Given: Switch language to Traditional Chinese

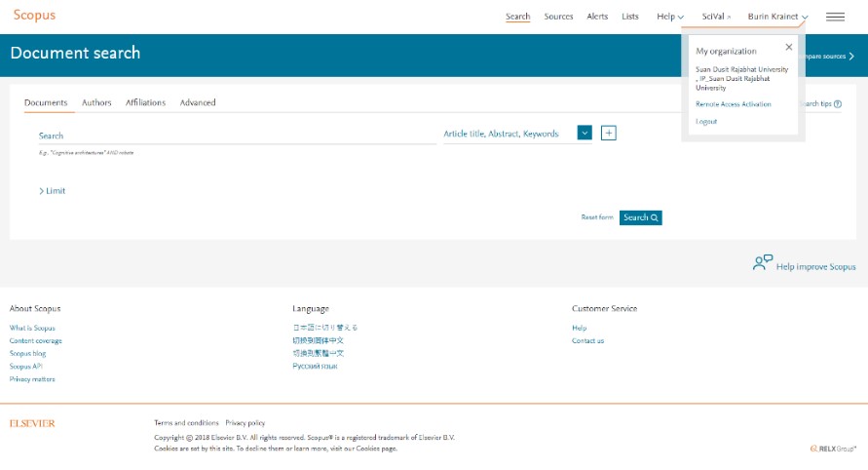Looking at the screenshot, I should pos(318,353).
